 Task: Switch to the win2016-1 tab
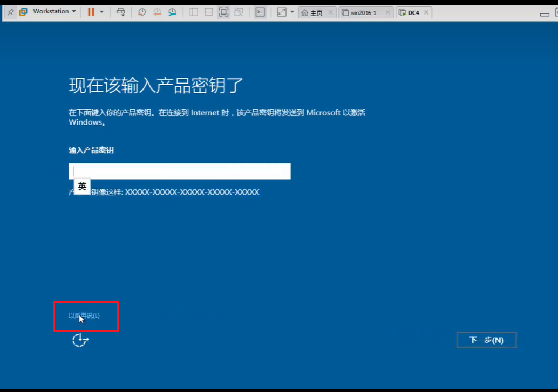coord(364,13)
